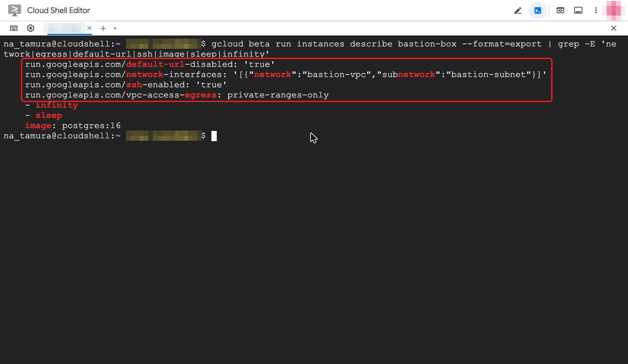Open the three-dot More menu
The height and width of the screenshot is (364, 628).
coord(596,10)
